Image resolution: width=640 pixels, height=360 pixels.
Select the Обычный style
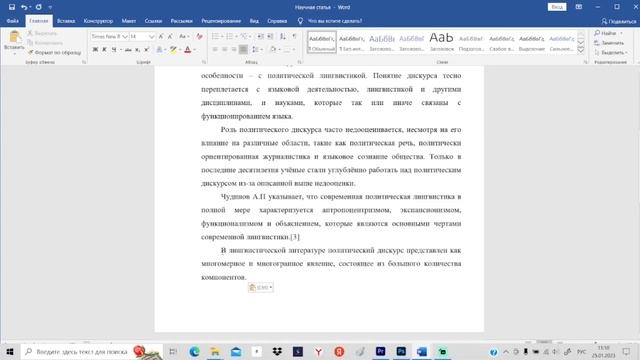pos(322,42)
